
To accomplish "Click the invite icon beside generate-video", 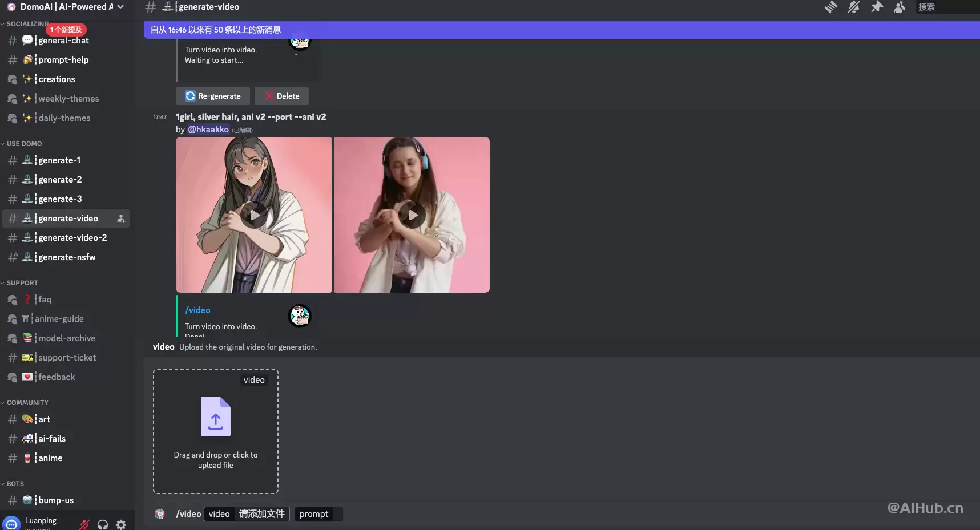I will pyautogui.click(x=121, y=219).
